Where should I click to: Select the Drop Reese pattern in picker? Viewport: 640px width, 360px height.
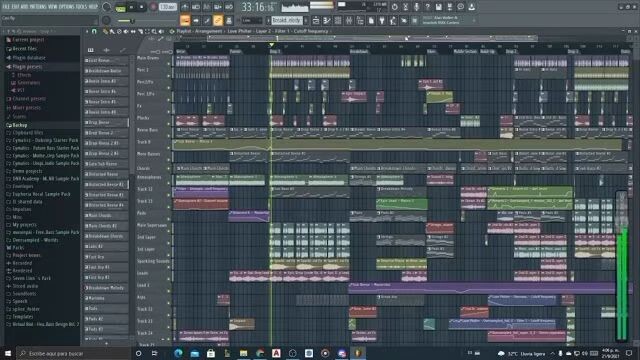(x=106, y=122)
